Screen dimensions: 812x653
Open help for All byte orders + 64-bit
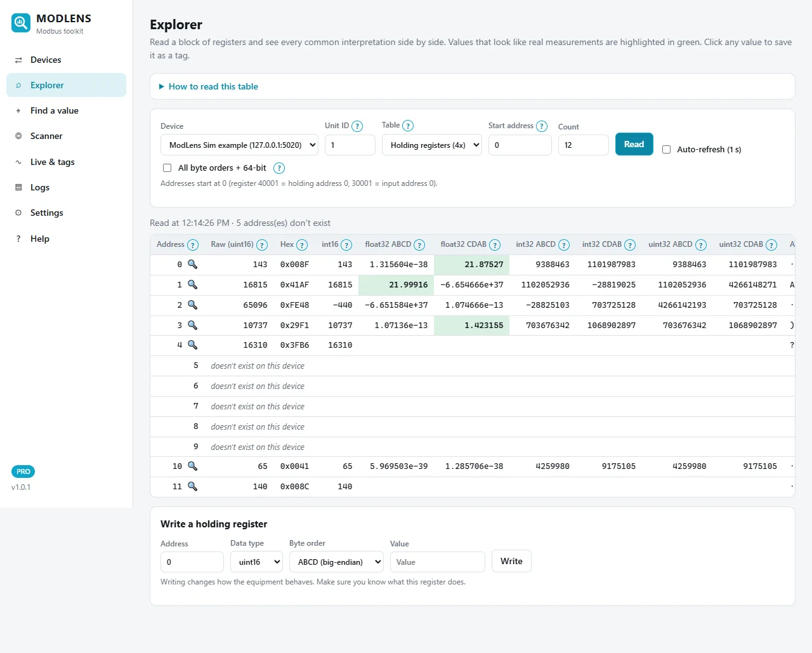[279, 168]
